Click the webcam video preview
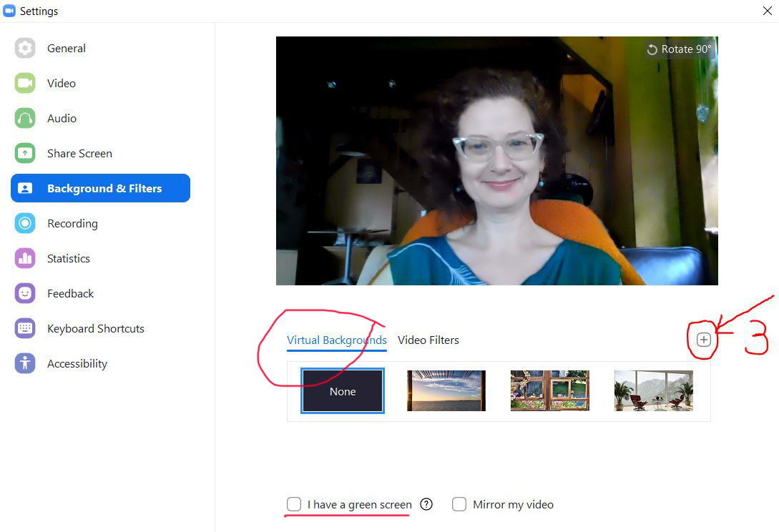Viewport: 779px width, 532px height. (x=497, y=160)
